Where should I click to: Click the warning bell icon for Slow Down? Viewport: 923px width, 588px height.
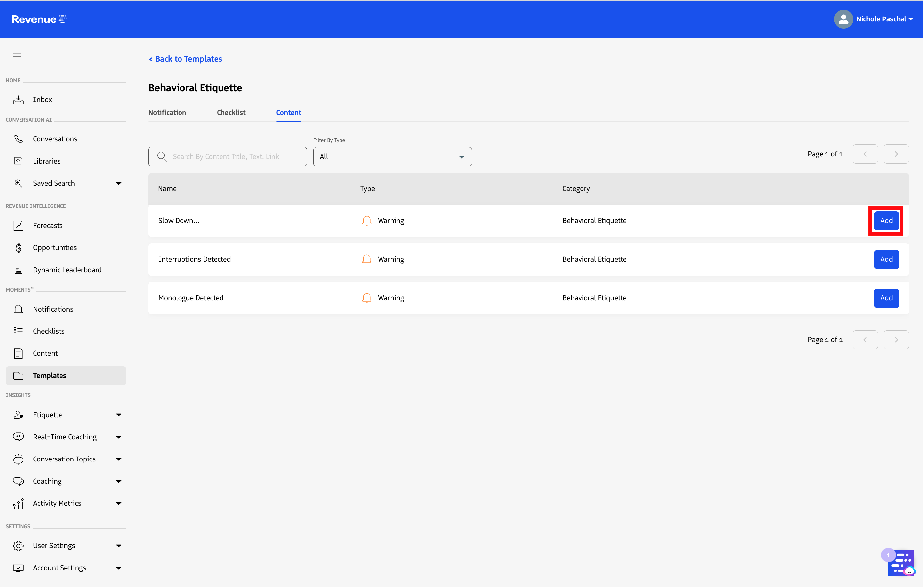[x=367, y=221]
